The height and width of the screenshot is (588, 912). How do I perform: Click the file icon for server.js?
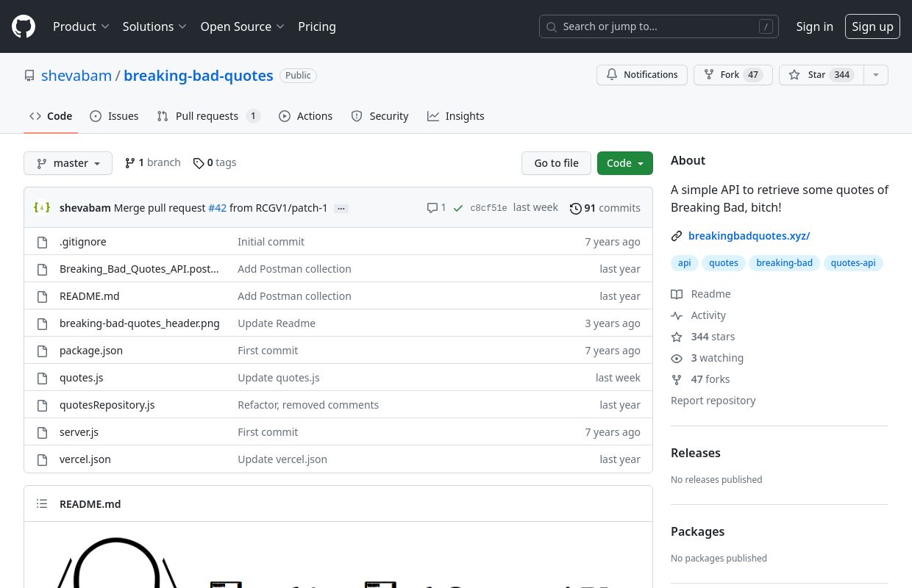pos(42,432)
